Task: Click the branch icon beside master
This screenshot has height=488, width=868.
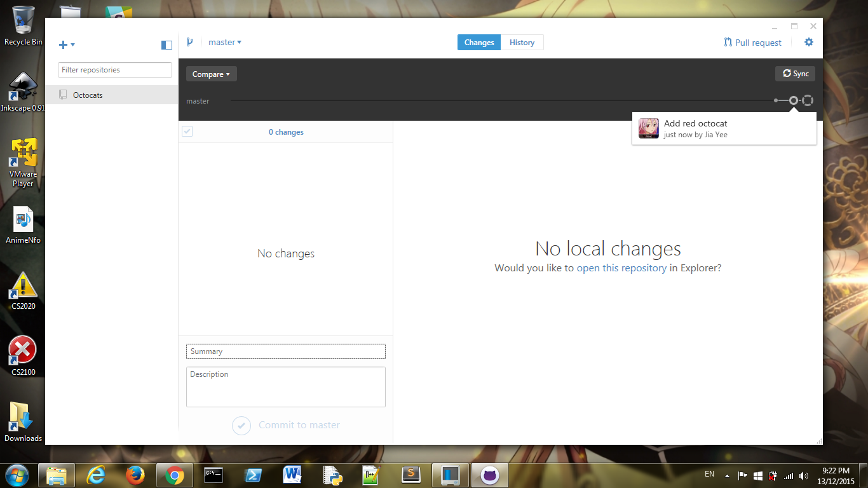Action: [189, 42]
